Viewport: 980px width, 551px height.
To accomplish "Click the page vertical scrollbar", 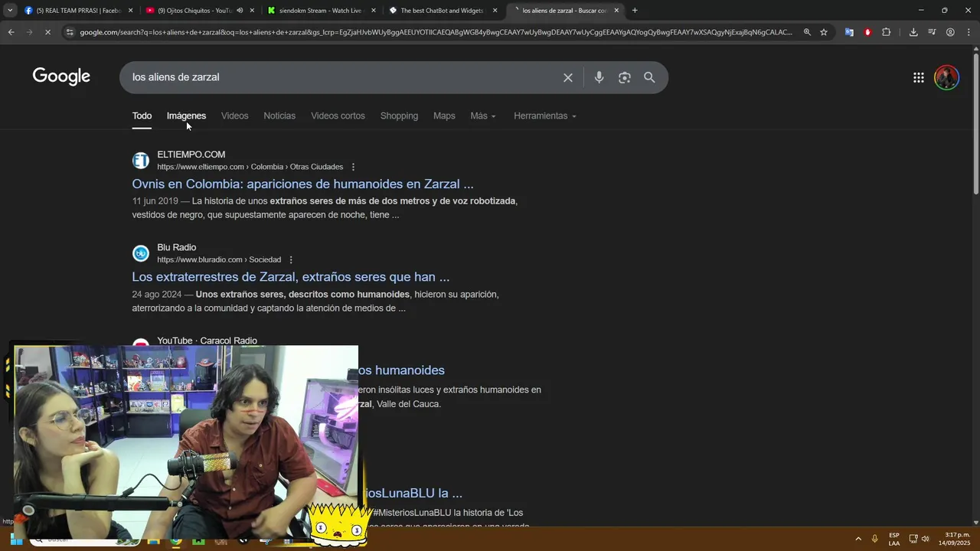I will [975, 122].
